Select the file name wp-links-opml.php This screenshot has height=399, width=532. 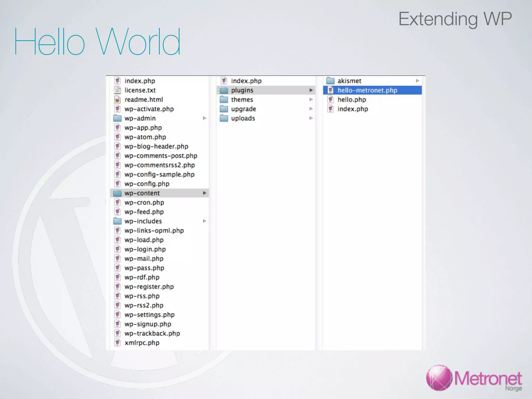(x=154, y=231)
